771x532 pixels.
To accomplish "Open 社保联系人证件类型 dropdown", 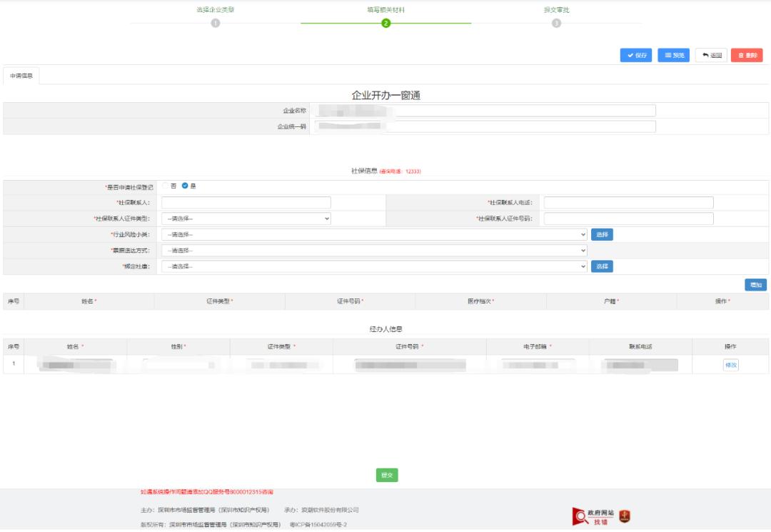I will pyautogui.click(x=246, y=219).
